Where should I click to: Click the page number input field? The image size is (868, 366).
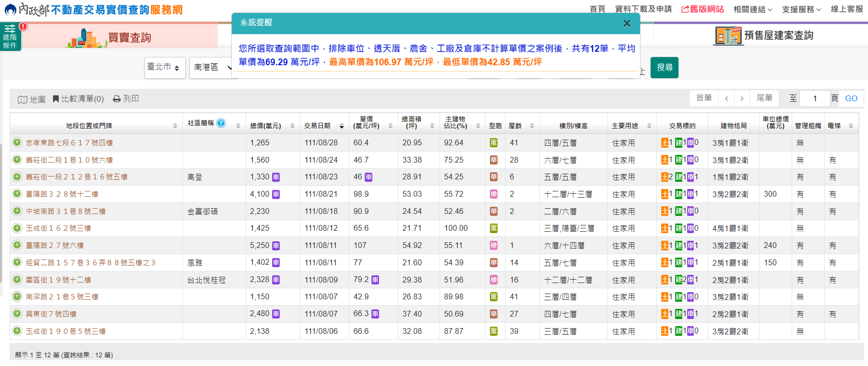click(815, 98)
